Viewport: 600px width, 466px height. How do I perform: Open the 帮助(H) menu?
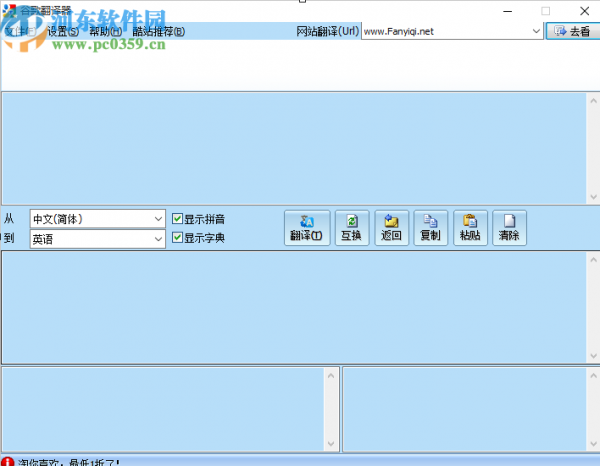pos(105,31)
